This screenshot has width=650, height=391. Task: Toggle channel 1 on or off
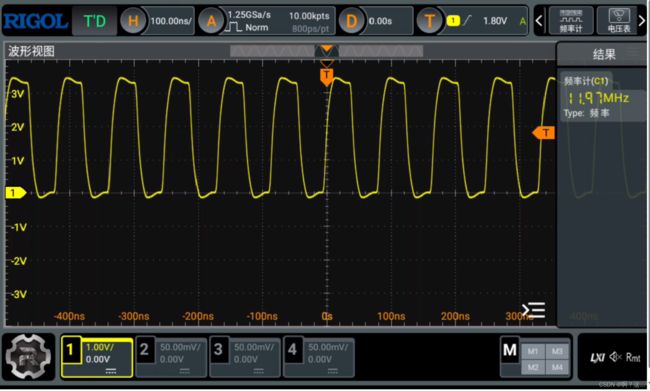click(70, 350)
